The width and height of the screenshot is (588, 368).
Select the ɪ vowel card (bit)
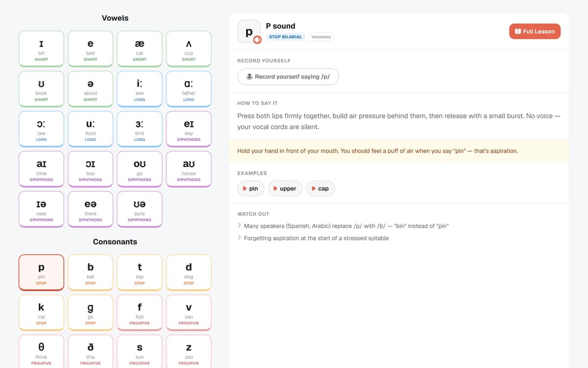pyautogui.click(x=41, y=49)
